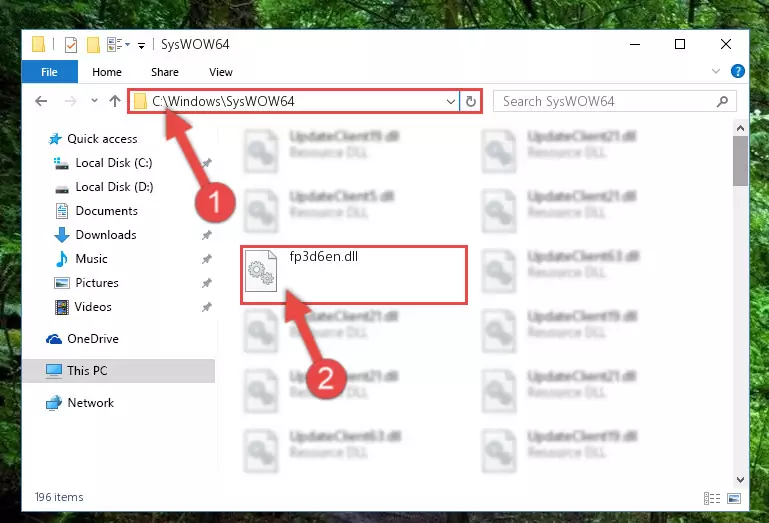
Task: Expand the address bar history dropdown
Action: click(x=451, y=102)
